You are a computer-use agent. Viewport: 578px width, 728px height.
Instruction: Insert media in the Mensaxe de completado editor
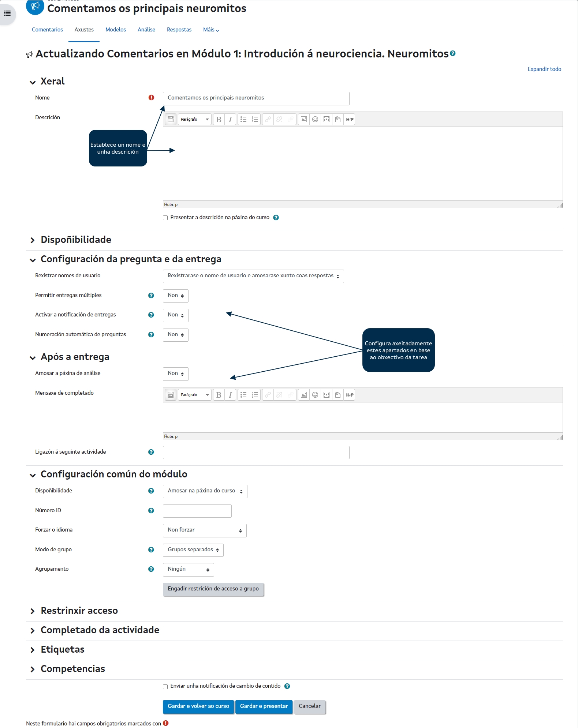coord(327,395)
